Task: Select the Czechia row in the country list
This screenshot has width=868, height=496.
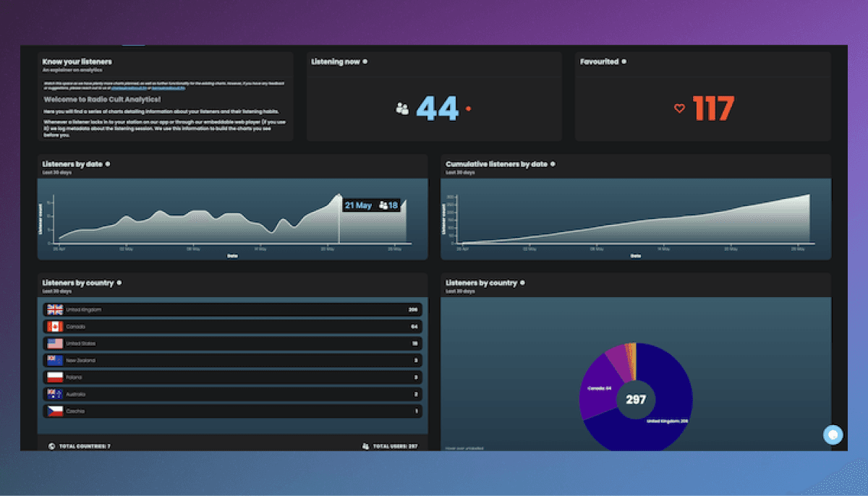Action: [231, 410]
